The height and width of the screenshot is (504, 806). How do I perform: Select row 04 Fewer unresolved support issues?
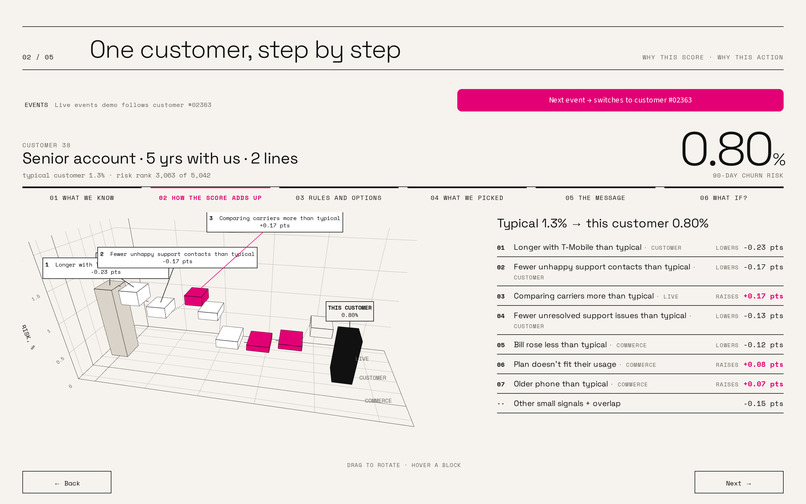[x=640, y=320]
